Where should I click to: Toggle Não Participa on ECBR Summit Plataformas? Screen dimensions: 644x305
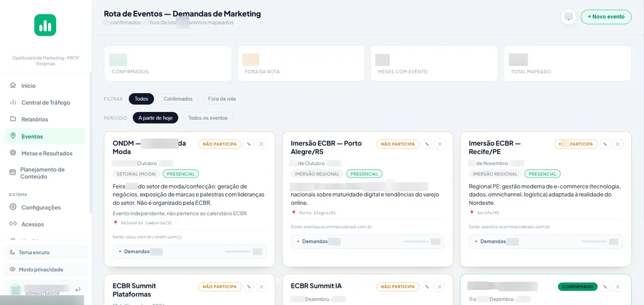[x=220, y=286]
